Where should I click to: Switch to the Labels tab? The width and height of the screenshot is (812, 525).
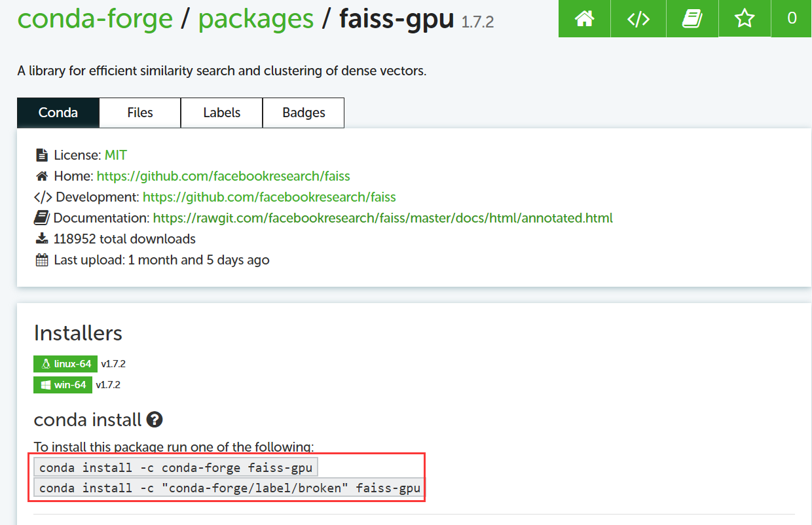pyautogui.click(x=221, y=113)
